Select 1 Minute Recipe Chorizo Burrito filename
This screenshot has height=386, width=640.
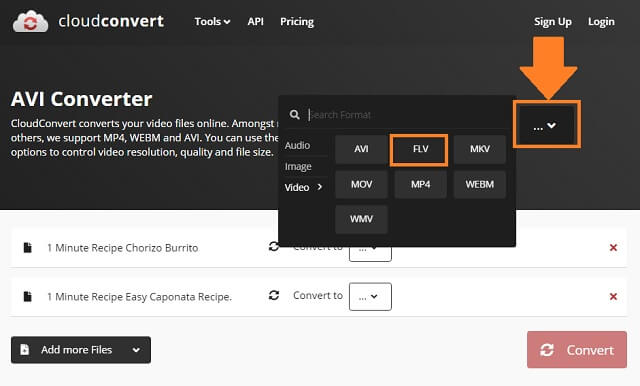coord(122,248)
